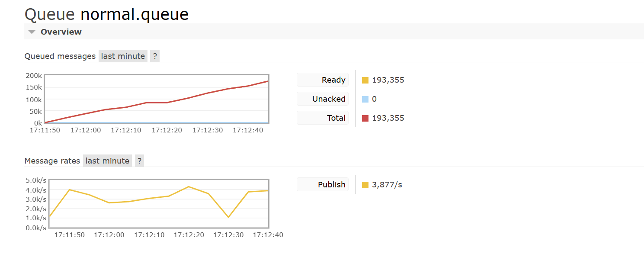Click the 3,877/s publish rate value

[x=387, y=185]
